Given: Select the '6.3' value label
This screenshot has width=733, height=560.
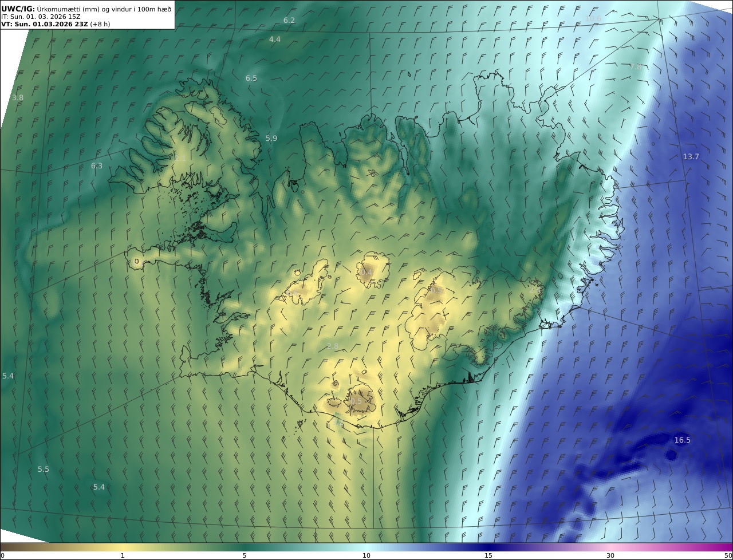Looking at the screenshot, I should coord(97,165).
